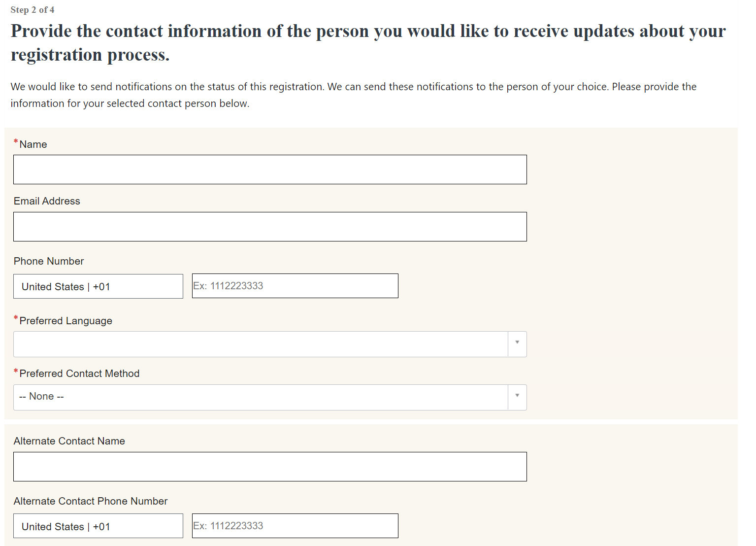The width and height of the screenshot is (756, 546).
Task: Click the Phone Number label text
Action: coord(49,261)
